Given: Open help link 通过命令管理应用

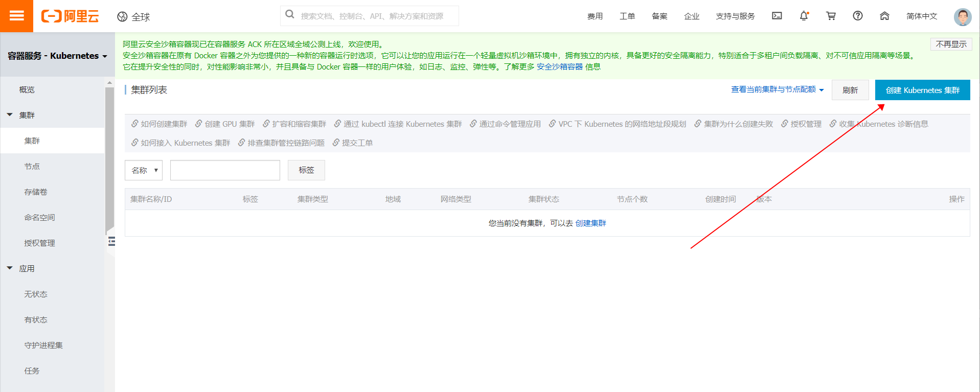Looking at the screenshot, I should tap(505, 124).
